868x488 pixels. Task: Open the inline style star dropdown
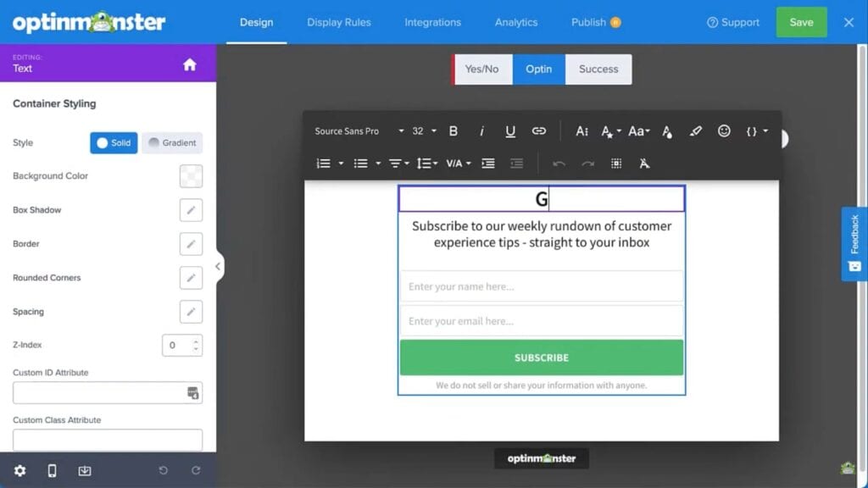[610, 131]
